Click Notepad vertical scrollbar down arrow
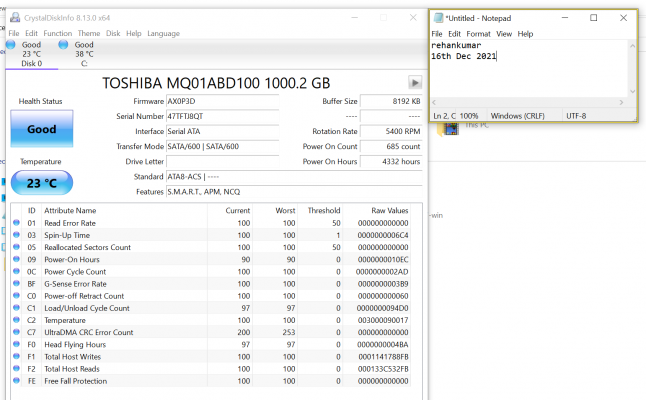This screenshot has height=400, width=646. tap(632, 91)
